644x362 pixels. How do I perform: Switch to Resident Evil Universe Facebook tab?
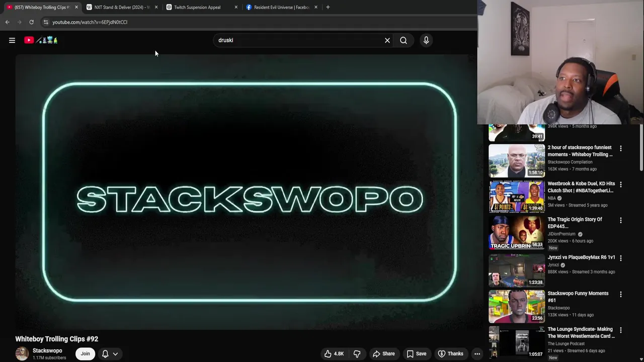tap(281, 7)
